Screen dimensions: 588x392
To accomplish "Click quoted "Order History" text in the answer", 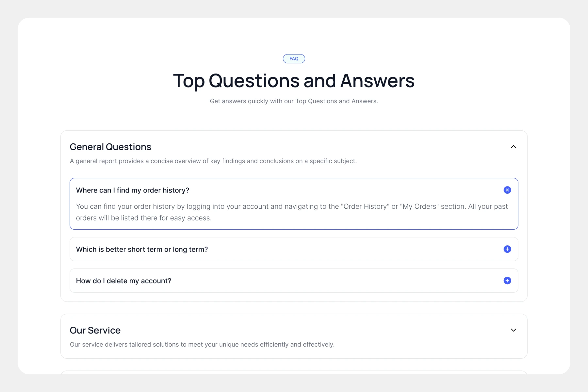I will (365, 206).
